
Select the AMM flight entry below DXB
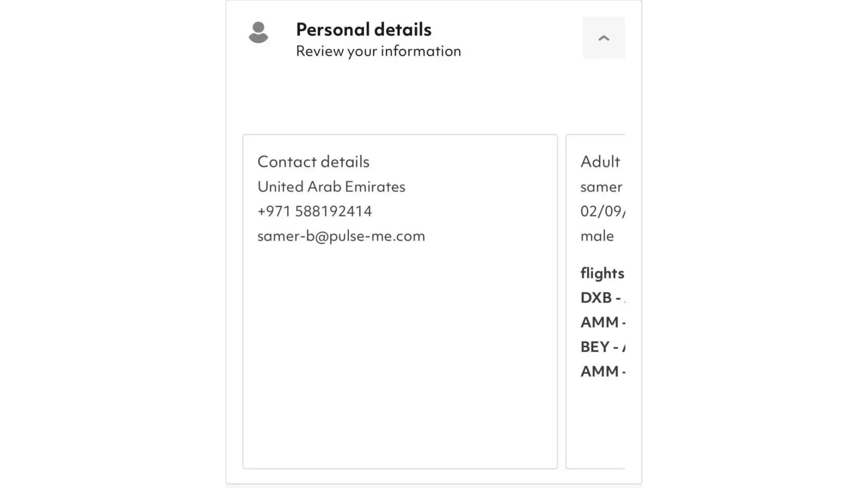pos(602,323)
